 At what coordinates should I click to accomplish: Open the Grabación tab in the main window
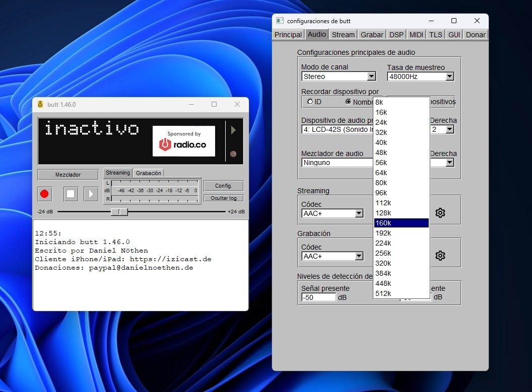tap(148, 172)
